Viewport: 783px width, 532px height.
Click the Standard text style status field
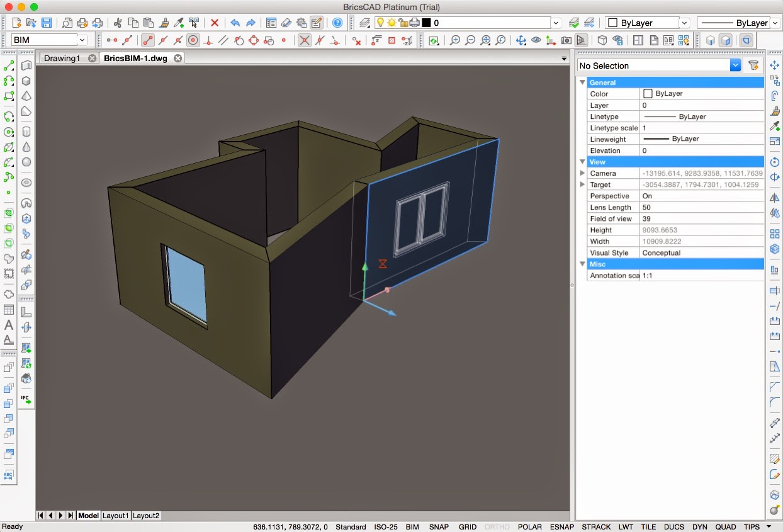(x=351, y=527)
